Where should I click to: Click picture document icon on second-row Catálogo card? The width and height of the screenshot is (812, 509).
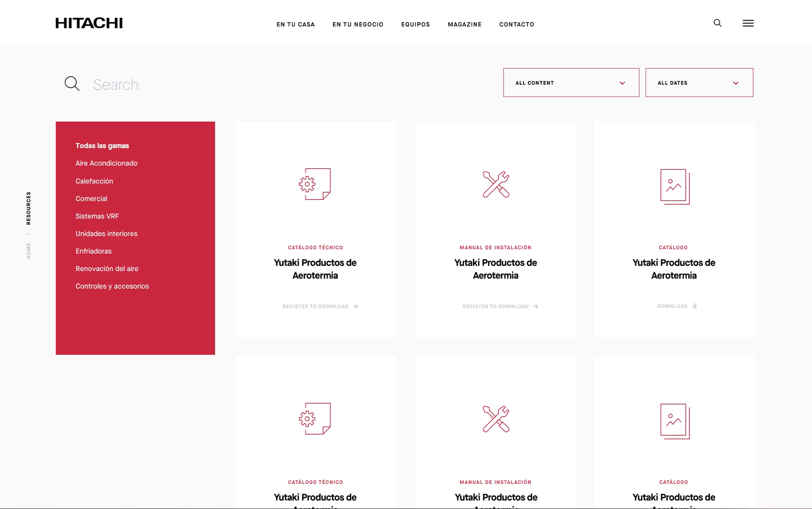coord(675,421)
